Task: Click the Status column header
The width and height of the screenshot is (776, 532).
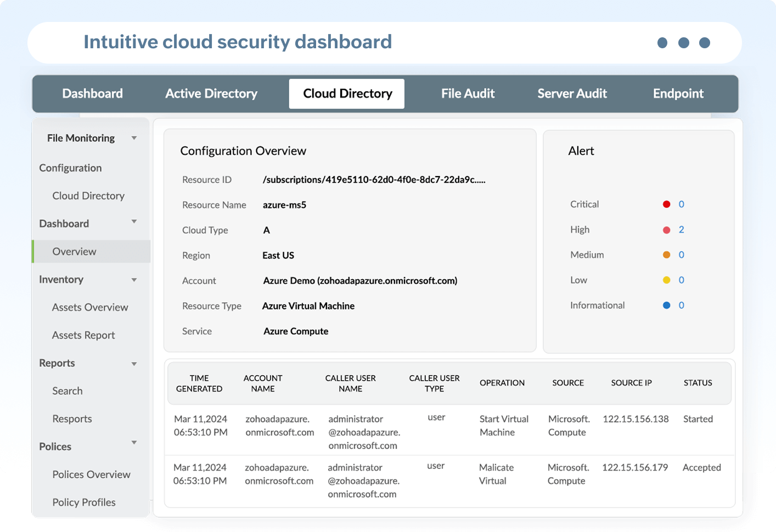Action: [x=698, y=383]
